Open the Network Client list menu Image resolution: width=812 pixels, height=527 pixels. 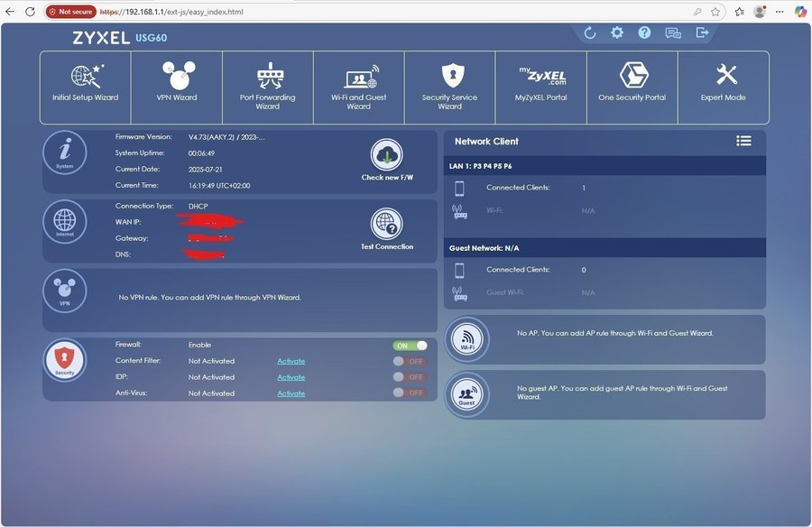743,141
